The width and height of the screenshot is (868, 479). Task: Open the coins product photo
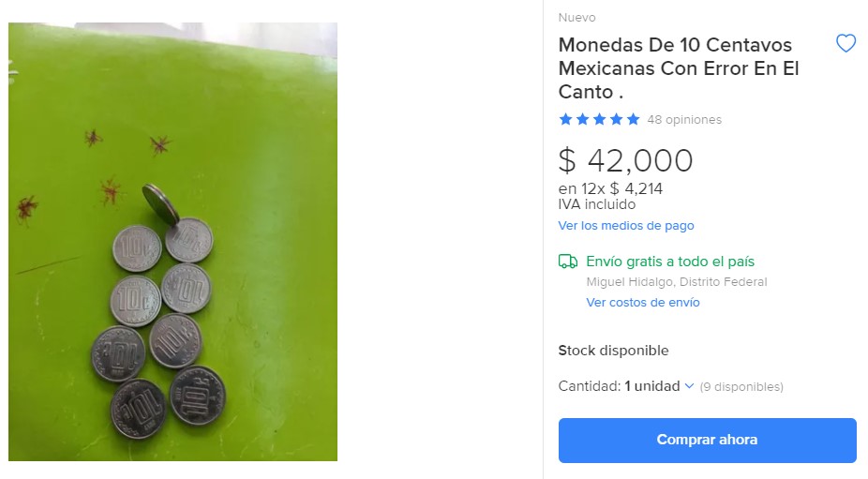[172, 242]
